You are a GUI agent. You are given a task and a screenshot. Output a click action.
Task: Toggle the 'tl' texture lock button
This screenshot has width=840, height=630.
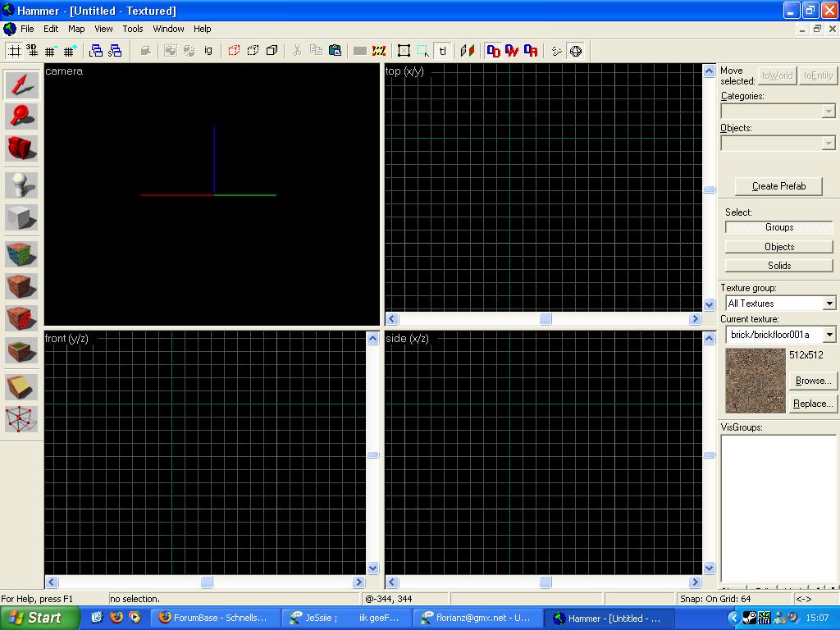point(442,51)
